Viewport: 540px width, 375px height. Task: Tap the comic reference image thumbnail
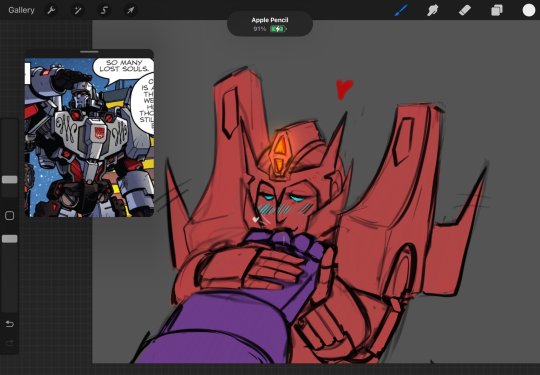pyautogui.click(x=89, y=137)
